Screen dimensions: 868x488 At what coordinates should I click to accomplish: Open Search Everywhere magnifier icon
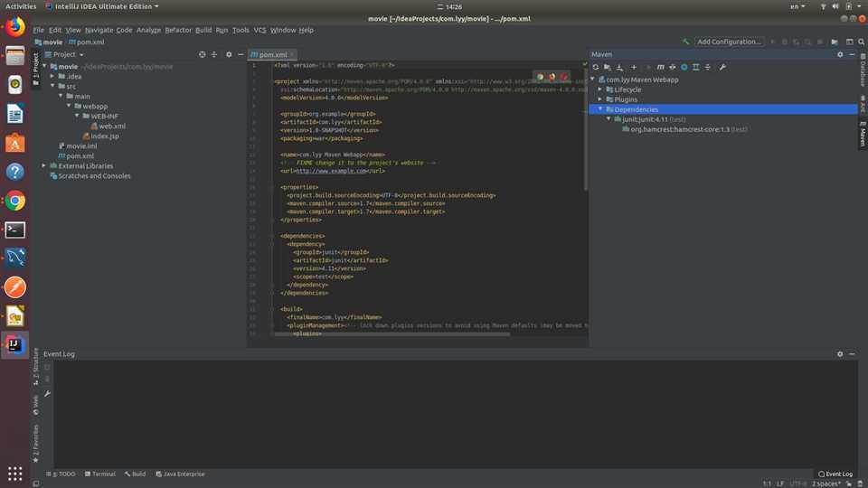[862, 42]
